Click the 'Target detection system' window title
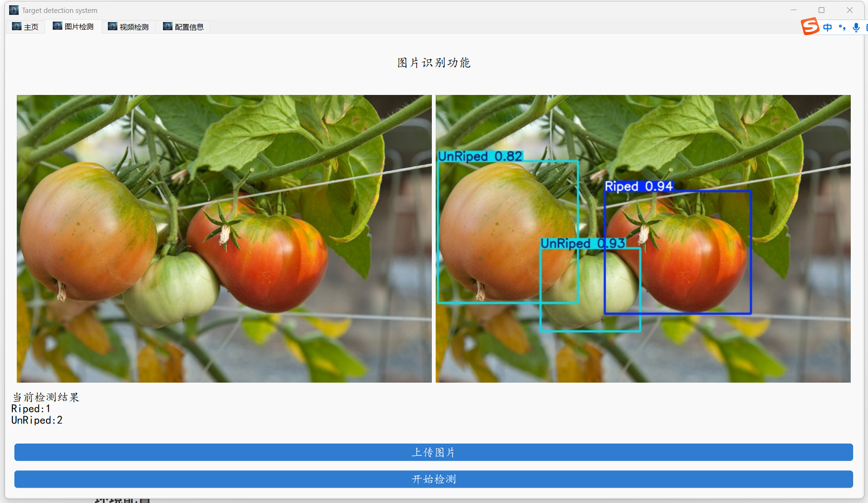The width and height of the screenshot is (868, 503). coord(59,11)
